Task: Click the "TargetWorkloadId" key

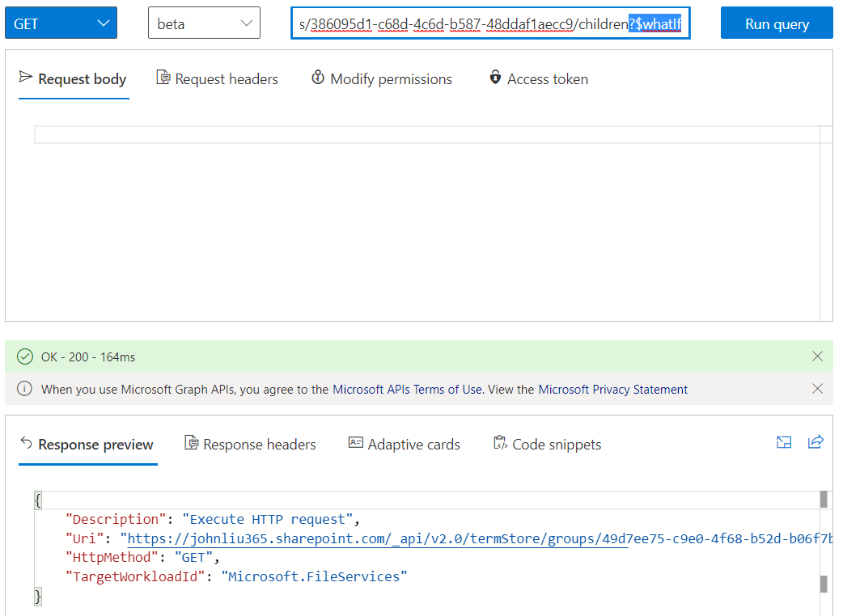Action: point(135,577)
